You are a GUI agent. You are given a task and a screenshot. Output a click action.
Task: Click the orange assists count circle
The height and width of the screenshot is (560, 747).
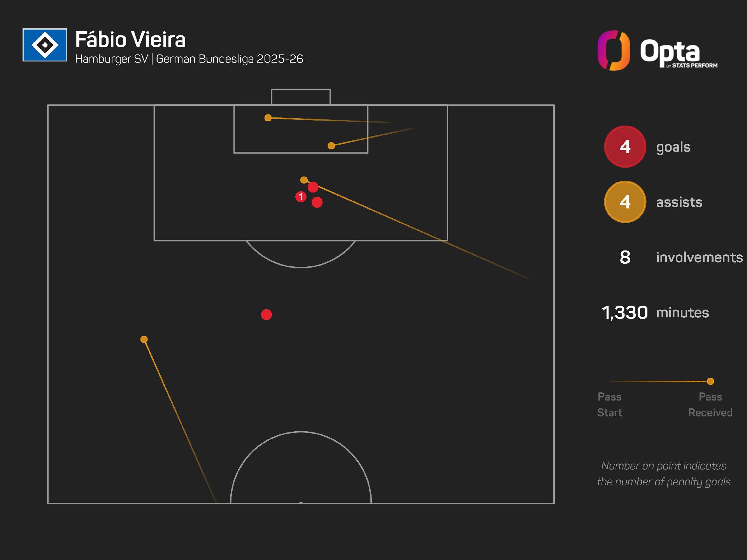click(x=625, y=202)
